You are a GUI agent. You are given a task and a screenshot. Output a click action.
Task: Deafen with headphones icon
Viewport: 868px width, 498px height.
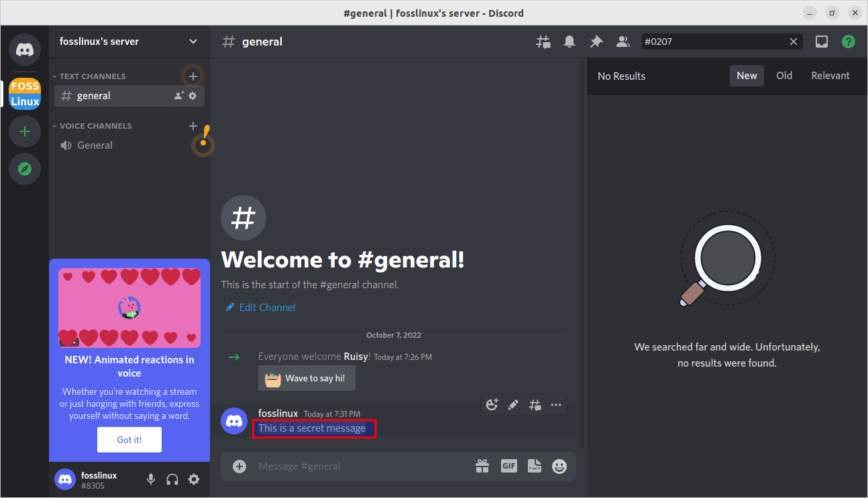click(x=172, y=479)
